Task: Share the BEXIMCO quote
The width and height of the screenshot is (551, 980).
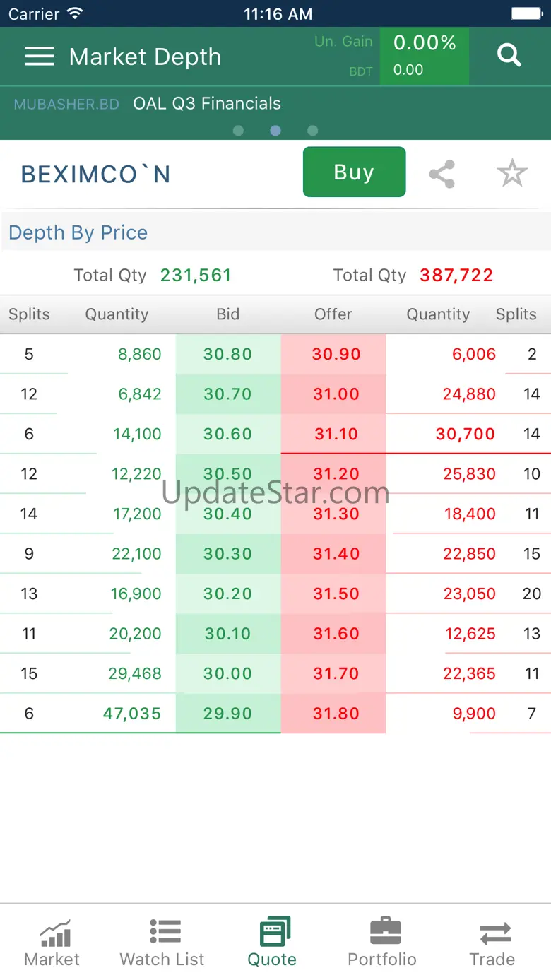Action: [x=442, y=174]
